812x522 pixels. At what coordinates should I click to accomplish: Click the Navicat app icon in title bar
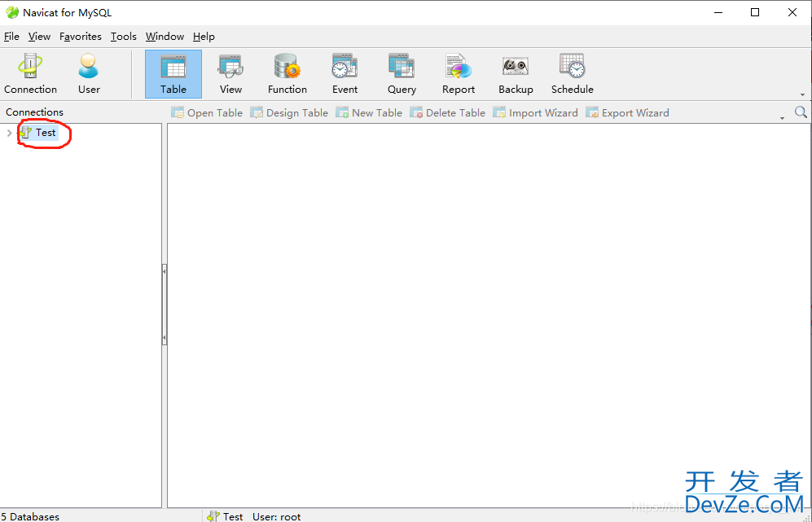click(12, 12)
